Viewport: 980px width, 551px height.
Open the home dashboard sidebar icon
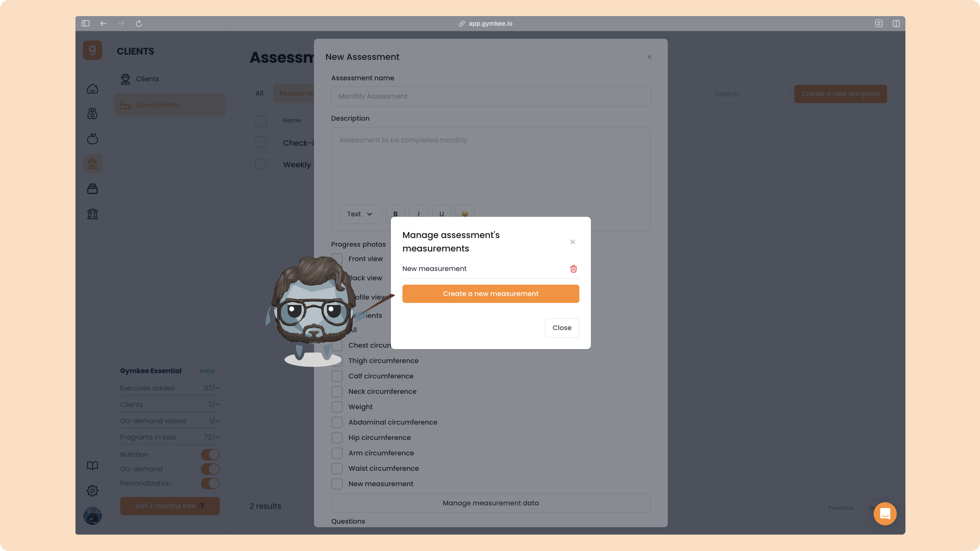click(92, 89)
